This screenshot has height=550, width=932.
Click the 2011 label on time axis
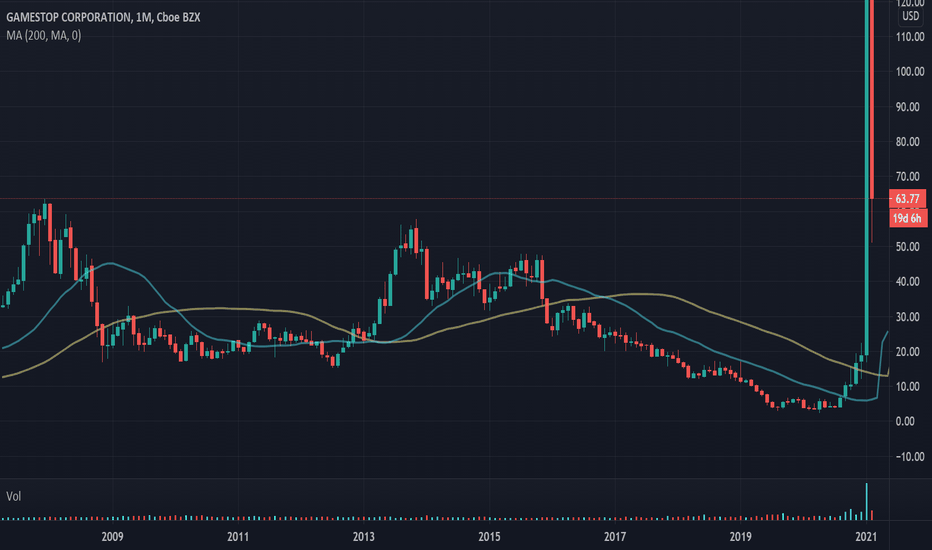238,536
